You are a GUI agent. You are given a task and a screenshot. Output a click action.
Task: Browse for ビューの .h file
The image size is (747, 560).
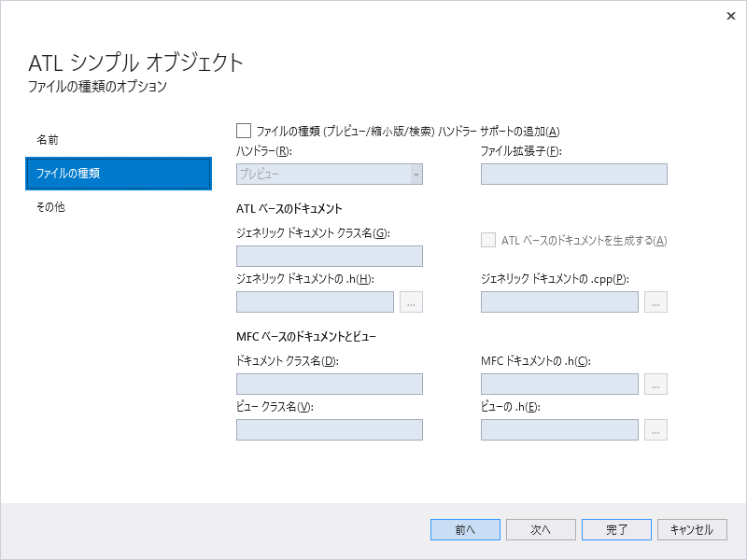coord(655,429)
